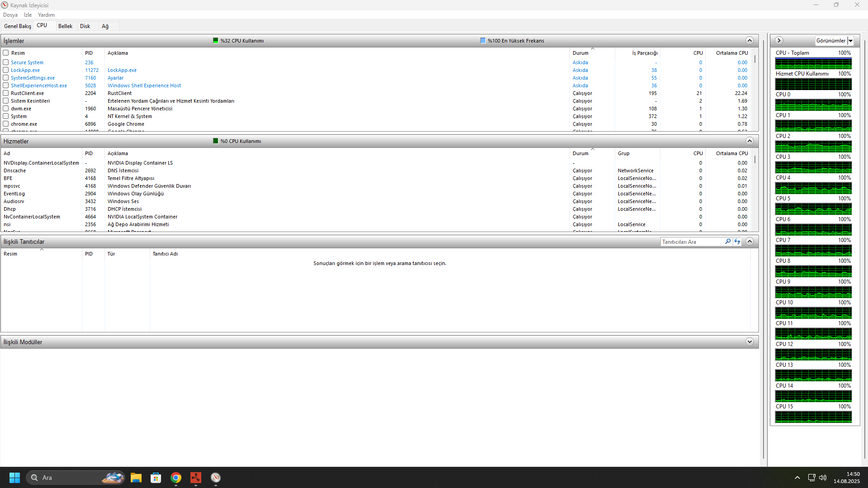The height and width of the screenshot is (488, 868).
Task: Check the Secure System process box
Action: pos(6,62)
